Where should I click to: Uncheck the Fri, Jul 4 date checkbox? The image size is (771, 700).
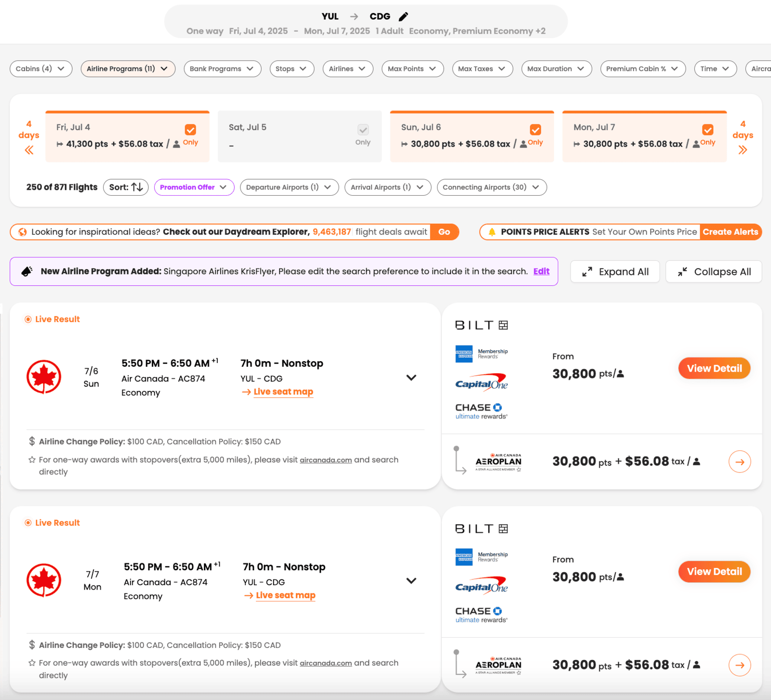click(x=190, y=129)
